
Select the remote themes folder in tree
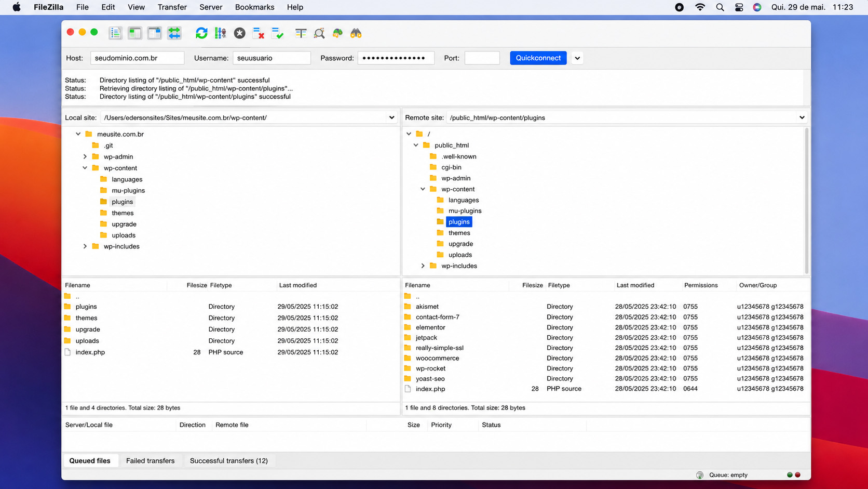[x=459, y=233]
